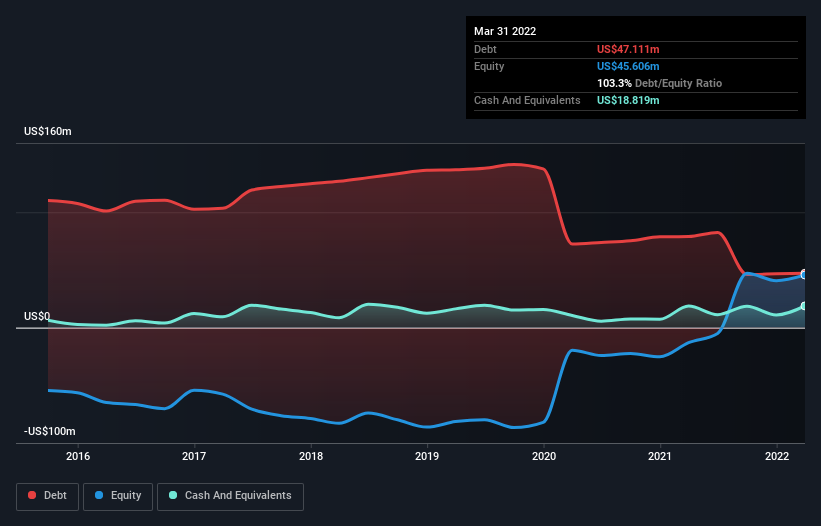The height and width of the screenshot is (526, 821).
Task: Click the 2019 x-axis label
Action: point(427,456)
